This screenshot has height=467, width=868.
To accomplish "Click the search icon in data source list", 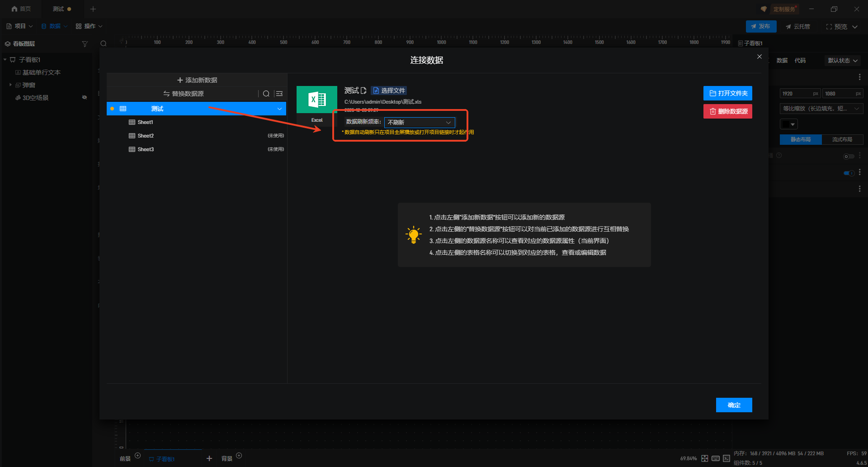I will tap(266, 94).
